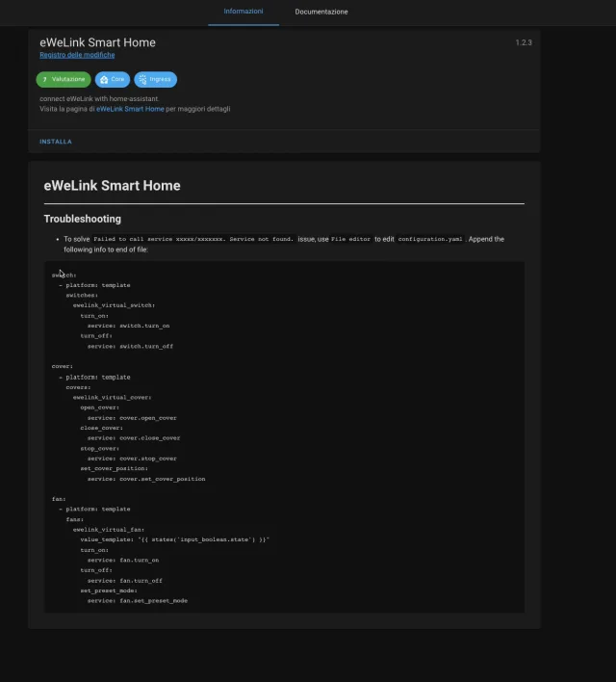616x682 pixels.
Task: Open the Registro delle modifiche link
Action: (x=77, y=55)
